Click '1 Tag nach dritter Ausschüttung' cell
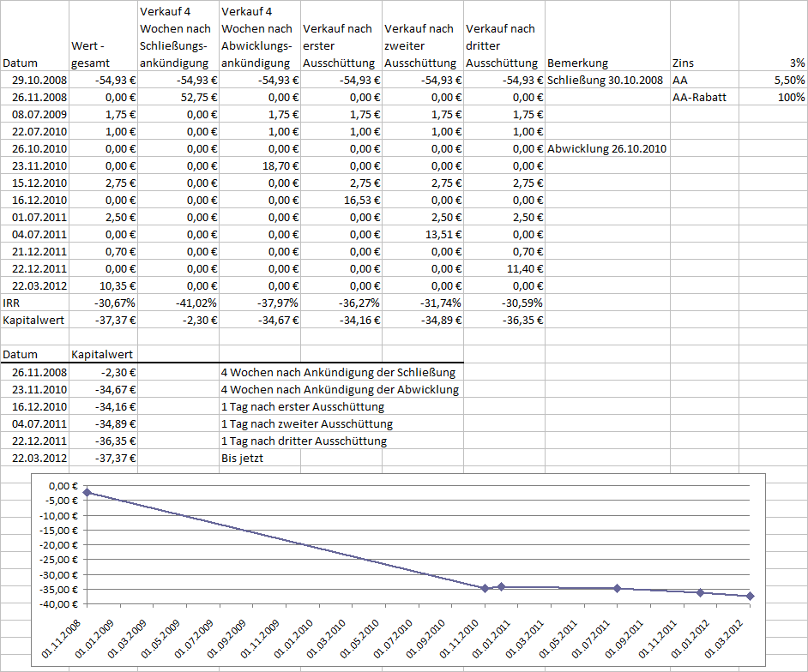808x672 pixels. click(x=304, y=441)
